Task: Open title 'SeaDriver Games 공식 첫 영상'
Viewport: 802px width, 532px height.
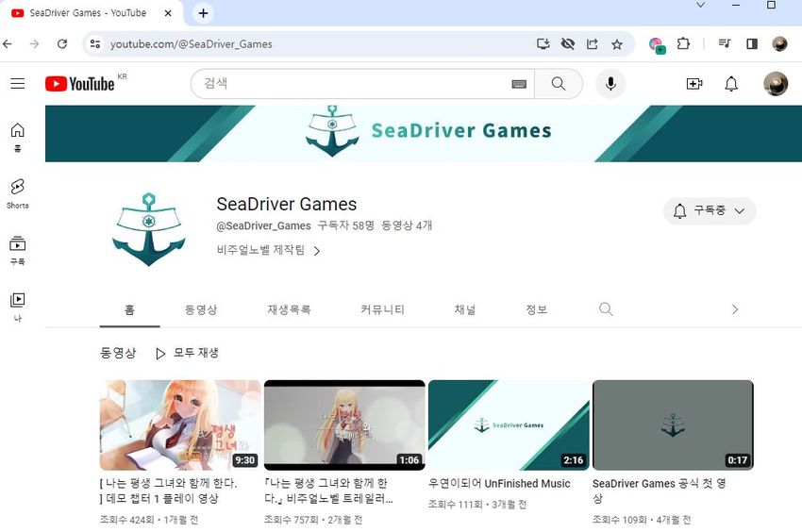Action: point(660,490)
